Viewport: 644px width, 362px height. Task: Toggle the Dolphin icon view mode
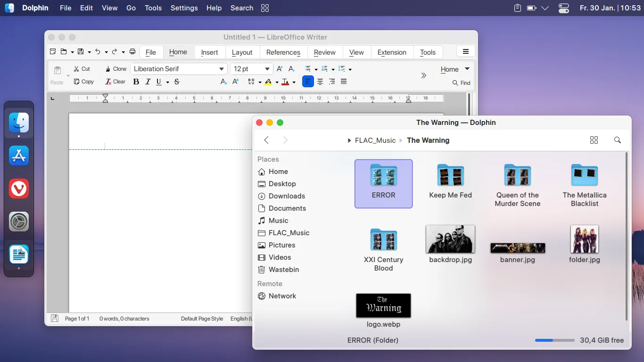(x=594, y=140)
